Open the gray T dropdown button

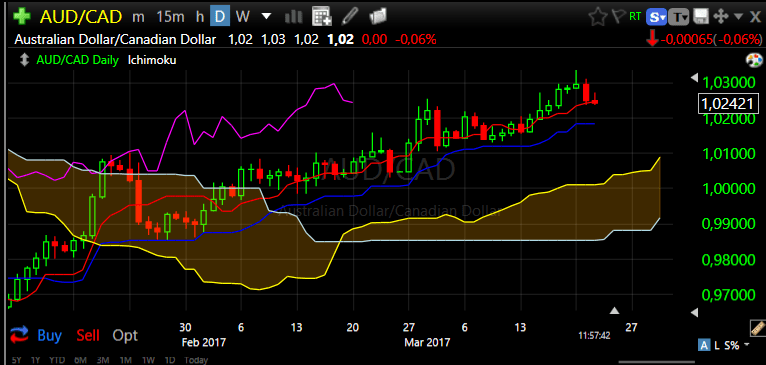pyautogui.click(x=680, y=17)
